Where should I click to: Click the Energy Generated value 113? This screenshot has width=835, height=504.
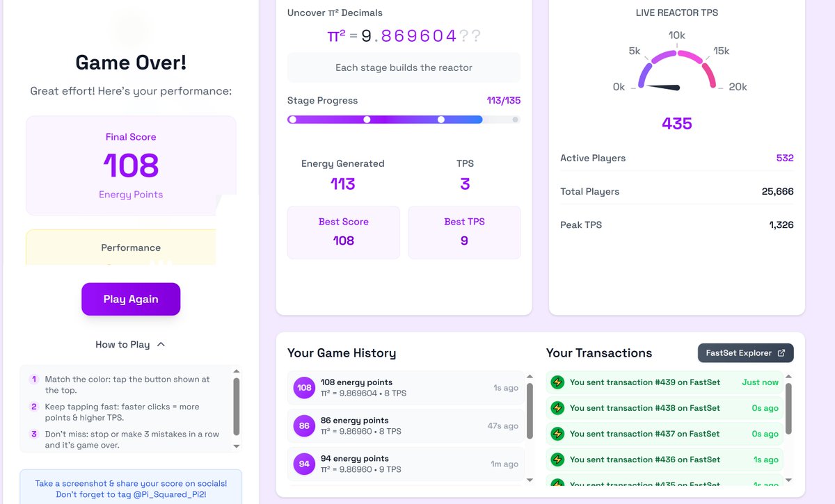tap(342, 184)
